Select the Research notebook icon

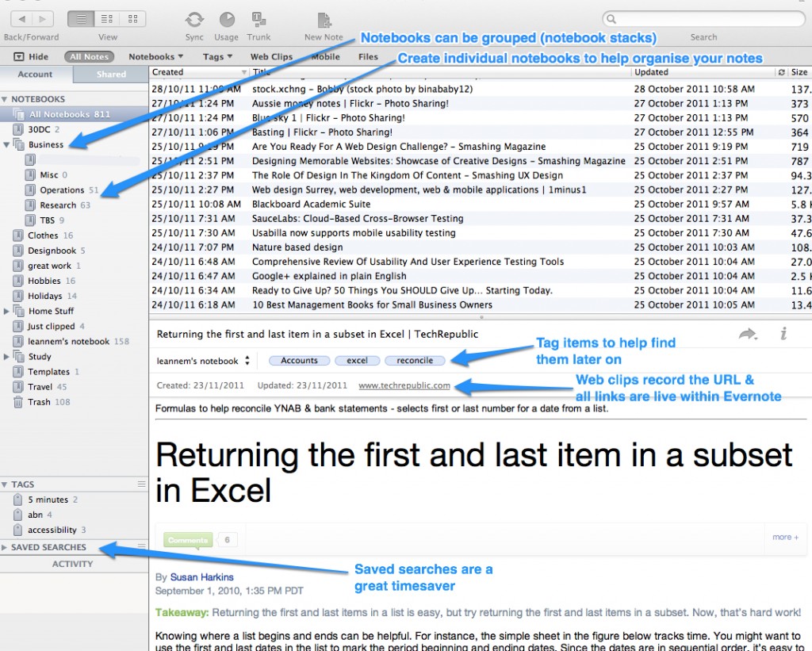(30, 205)
